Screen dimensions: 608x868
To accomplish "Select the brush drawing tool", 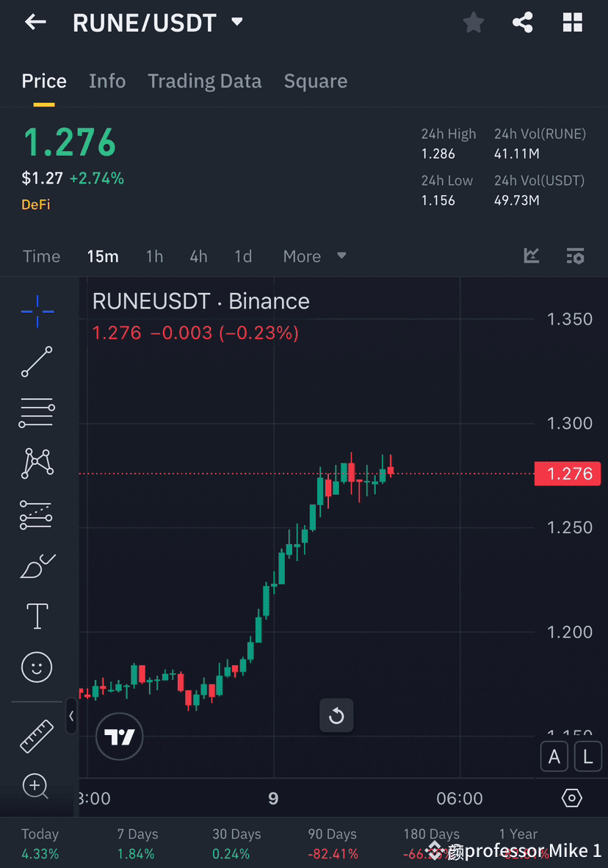I will [37, 565].
